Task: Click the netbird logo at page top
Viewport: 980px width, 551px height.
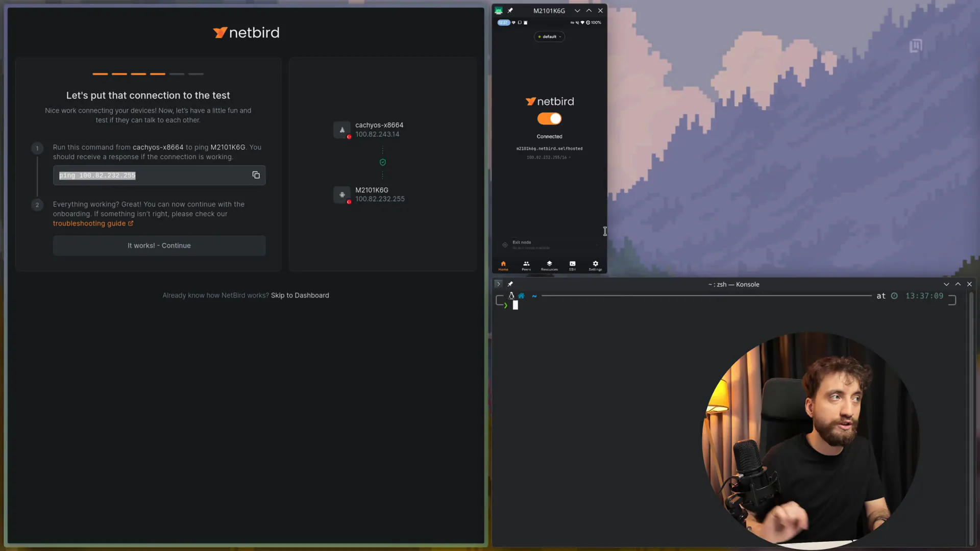Action: click(x=246, y=33)
